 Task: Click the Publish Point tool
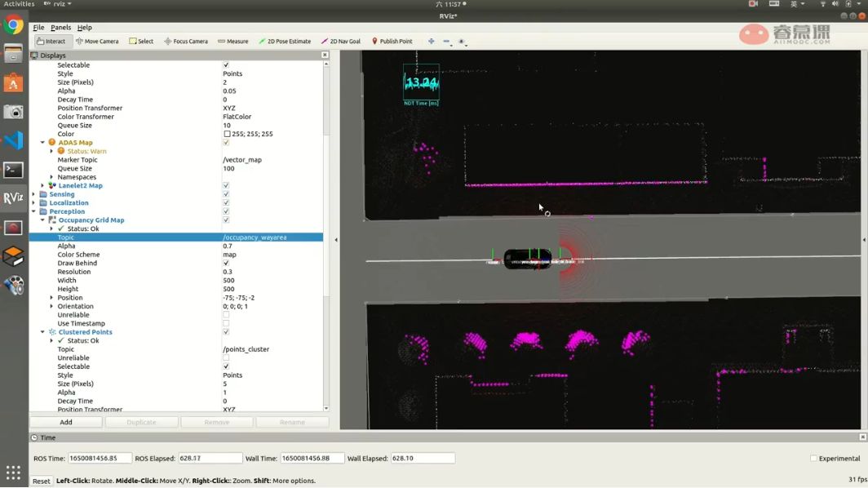[392, 41]
